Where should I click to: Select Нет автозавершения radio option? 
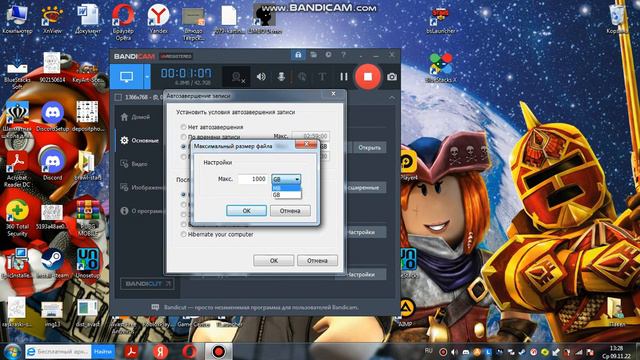[x=212, y=127]
